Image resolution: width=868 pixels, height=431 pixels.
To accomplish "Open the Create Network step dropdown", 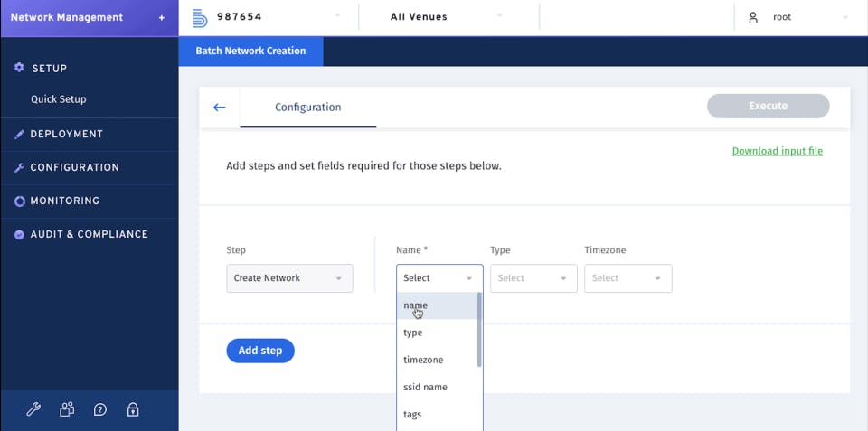I will pos(289,278).
